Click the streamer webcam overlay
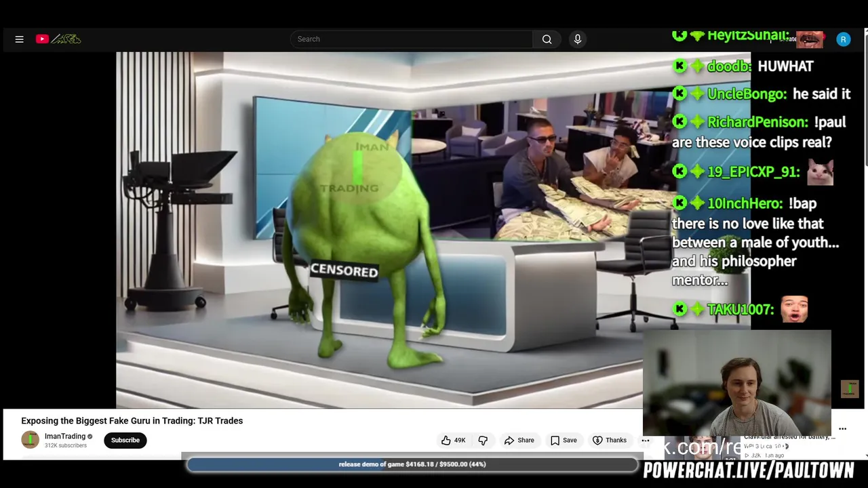 (737, 383)
